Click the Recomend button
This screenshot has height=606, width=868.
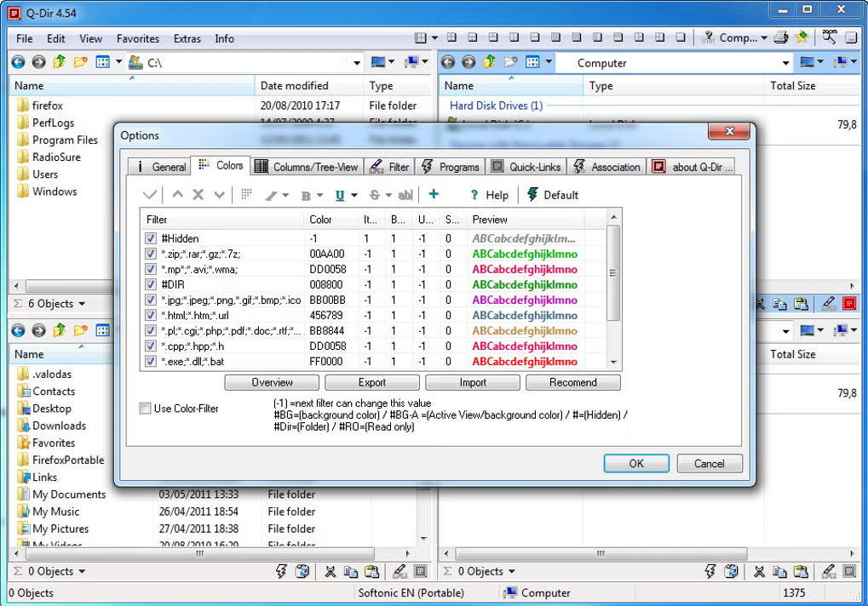tap(573, 383)
